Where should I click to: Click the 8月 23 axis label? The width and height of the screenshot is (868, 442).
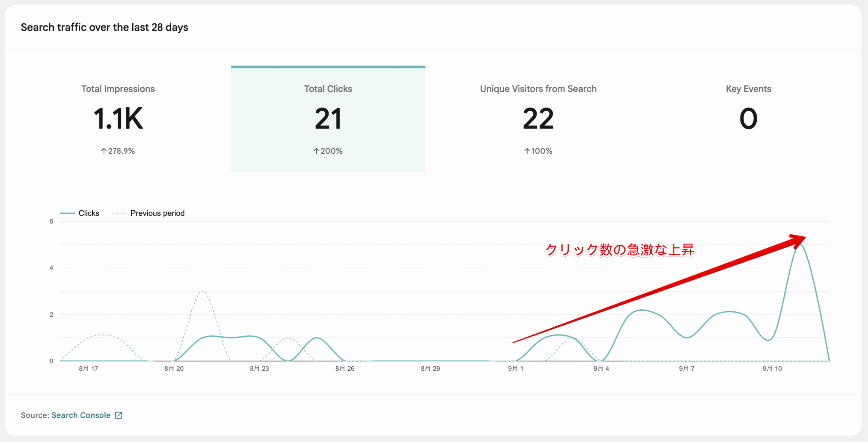pos(259,368)
